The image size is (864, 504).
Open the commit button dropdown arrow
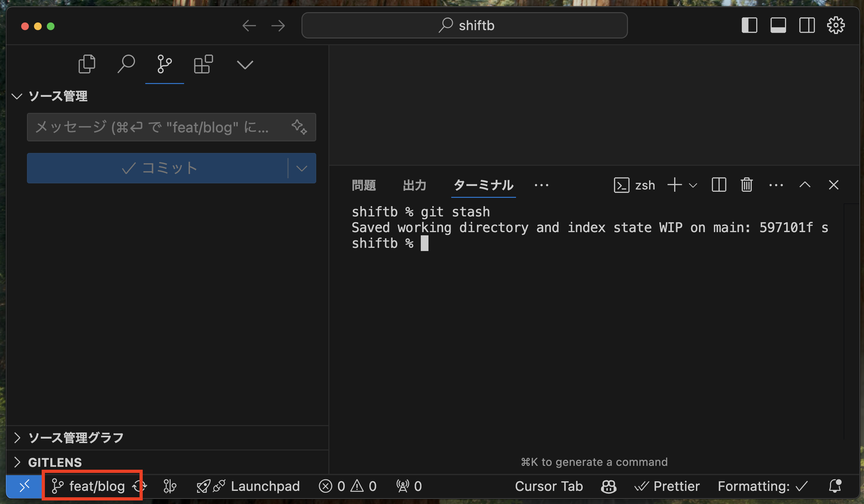click(x=302, y=168)
